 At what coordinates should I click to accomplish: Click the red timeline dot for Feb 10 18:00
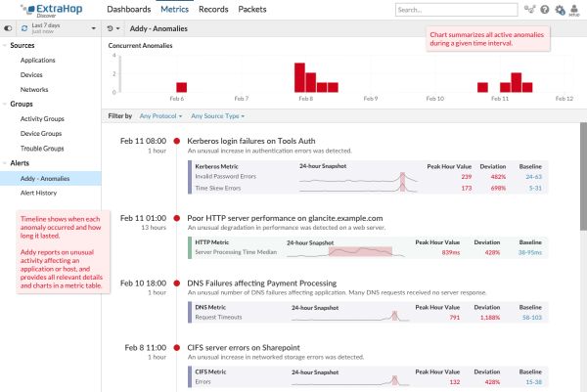(x=177, y=283)
